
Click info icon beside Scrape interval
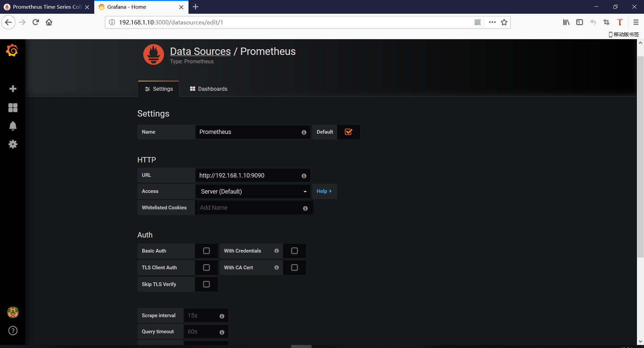(222, 316)
